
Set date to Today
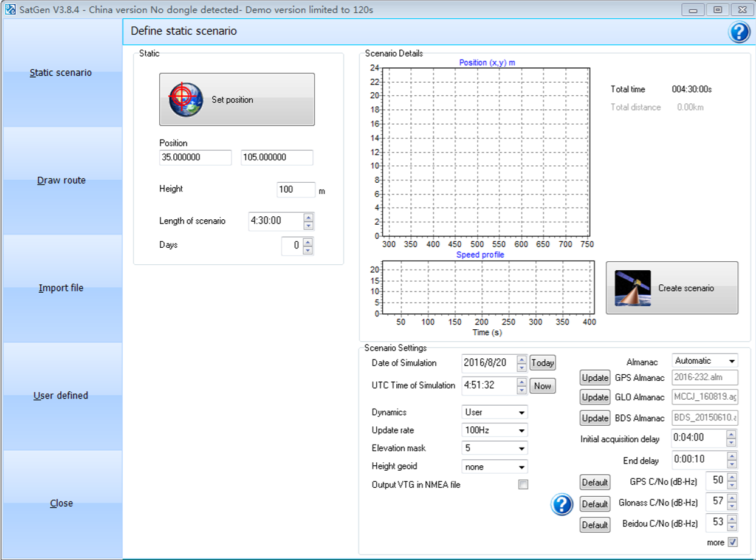[x=542, y=363]
